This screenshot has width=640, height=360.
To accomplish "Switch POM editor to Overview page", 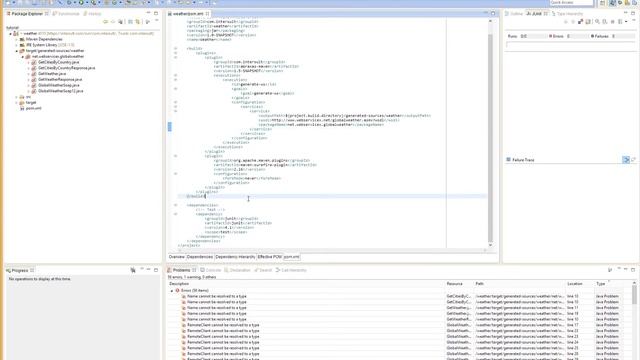I will tap(177, 257).
